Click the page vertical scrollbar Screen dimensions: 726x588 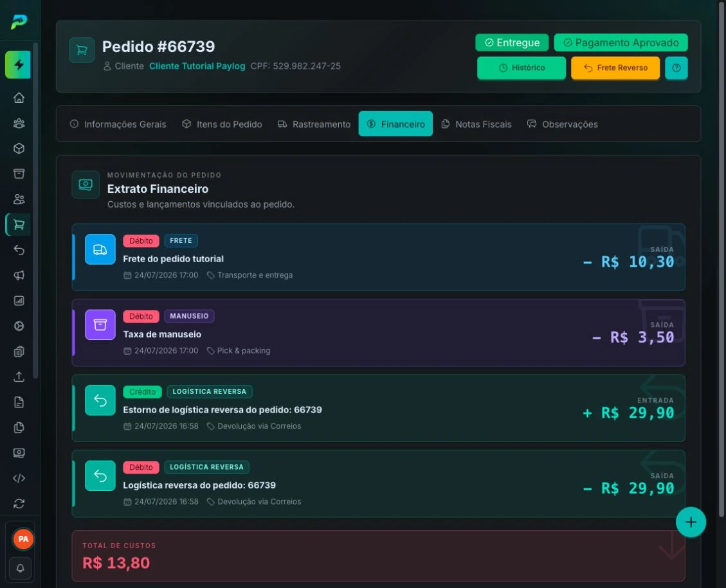[722, 259]
